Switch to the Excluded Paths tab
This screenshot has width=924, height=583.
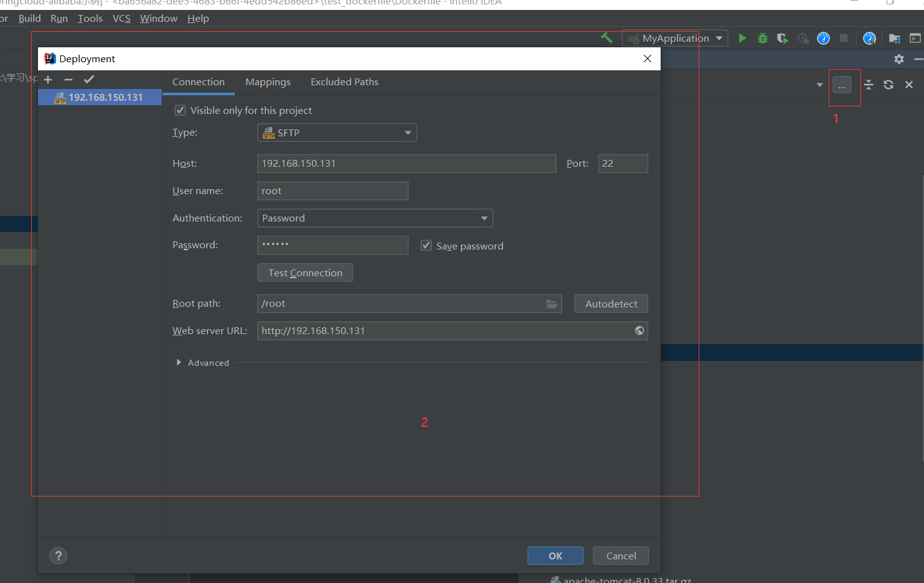[344, 82]
